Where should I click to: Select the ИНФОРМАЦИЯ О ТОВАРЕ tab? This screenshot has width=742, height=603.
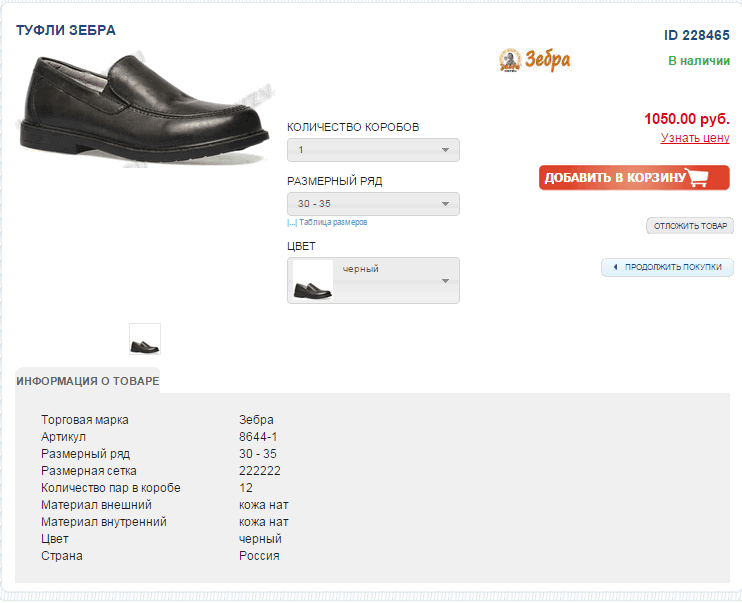pos(87,381)
